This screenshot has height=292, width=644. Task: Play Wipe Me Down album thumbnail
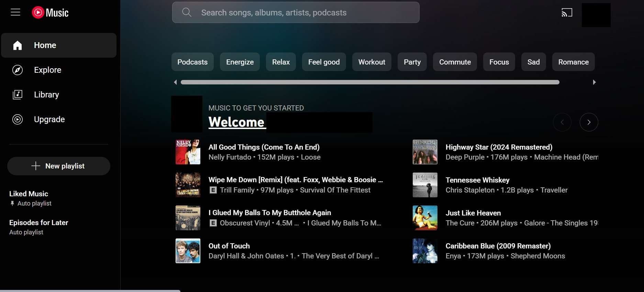(188, 185)
